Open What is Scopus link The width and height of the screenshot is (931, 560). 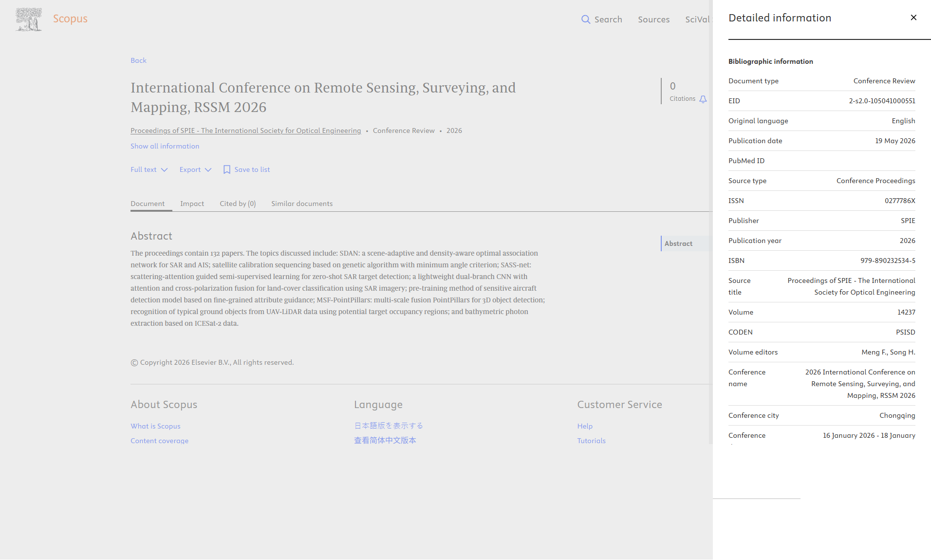pyautogui.click(x=155, y=426)
